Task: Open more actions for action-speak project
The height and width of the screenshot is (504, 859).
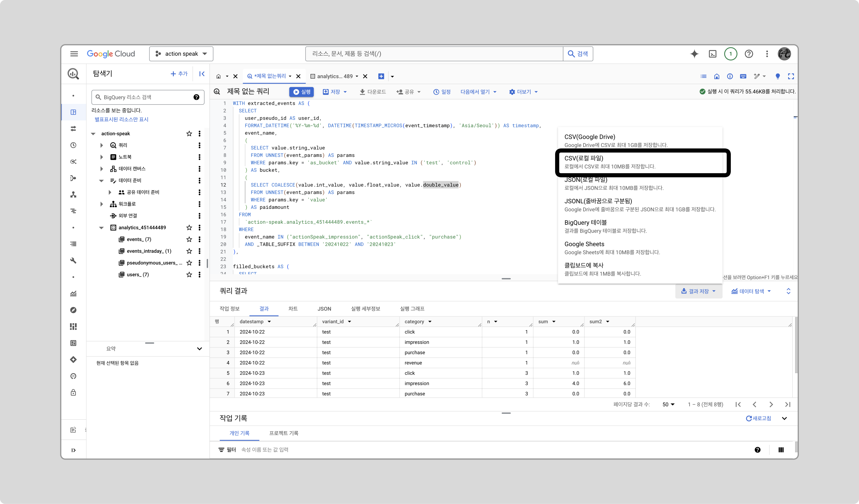Action: 199,134
